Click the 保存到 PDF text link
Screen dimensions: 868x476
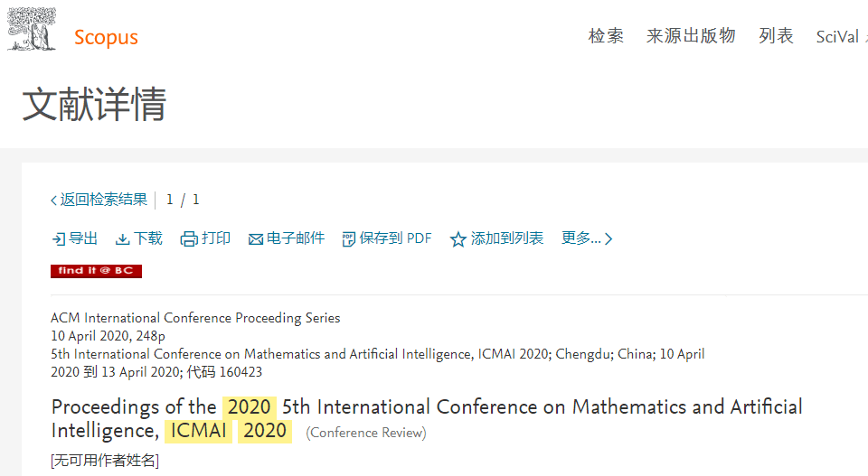pos(395,238)
